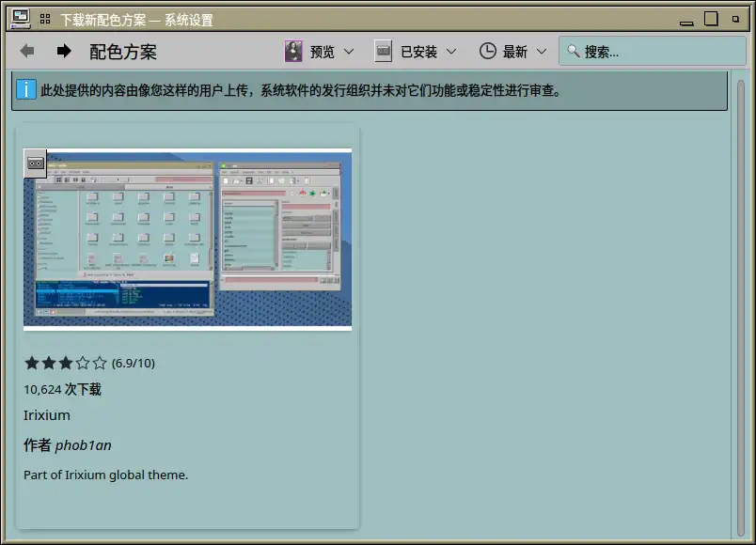The width and height of the screenshot is (756, 545).
Task: Click the forward arrow in toolbar
Action: point(64,51)
